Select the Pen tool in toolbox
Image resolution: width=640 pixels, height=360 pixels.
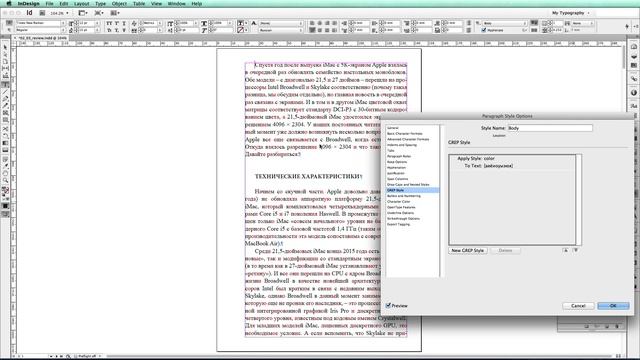pyautogui.click(x=5, y=98)
